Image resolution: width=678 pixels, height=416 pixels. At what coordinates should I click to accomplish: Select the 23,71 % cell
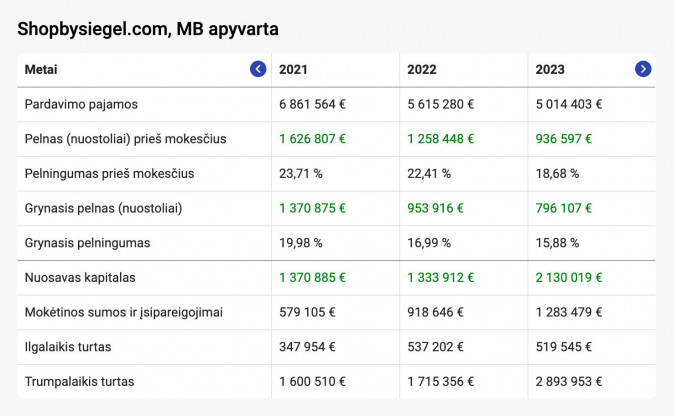pyautogui.click(x=301, y=174)
